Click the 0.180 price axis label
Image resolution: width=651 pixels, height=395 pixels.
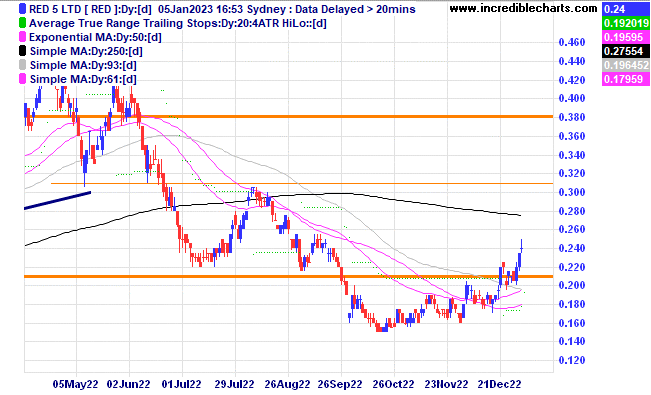(572, 304)
